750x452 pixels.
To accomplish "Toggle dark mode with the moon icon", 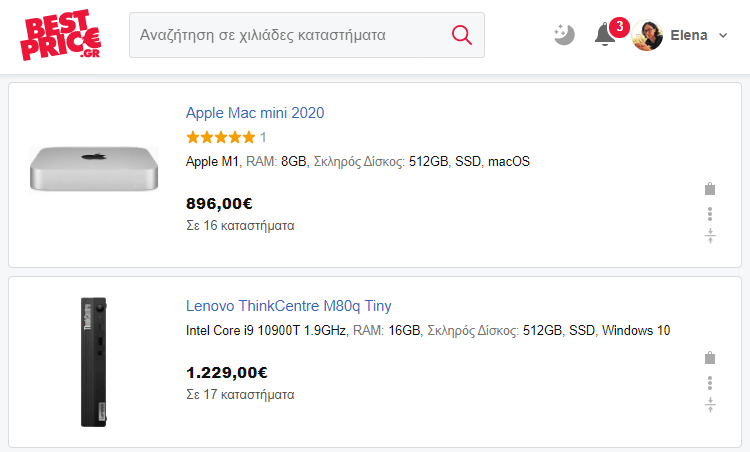I will [564, 34].
